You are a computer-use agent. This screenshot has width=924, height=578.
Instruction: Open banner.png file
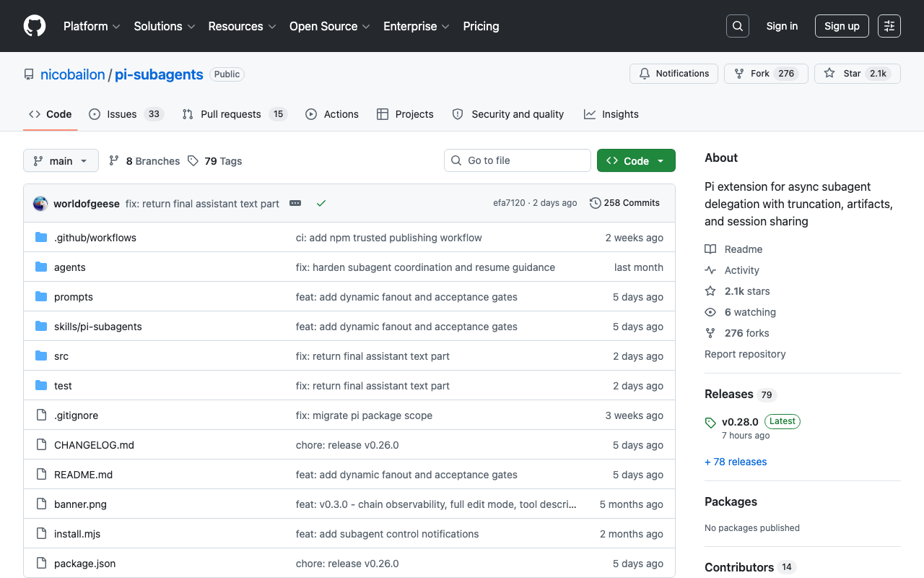tap(80, 504)
